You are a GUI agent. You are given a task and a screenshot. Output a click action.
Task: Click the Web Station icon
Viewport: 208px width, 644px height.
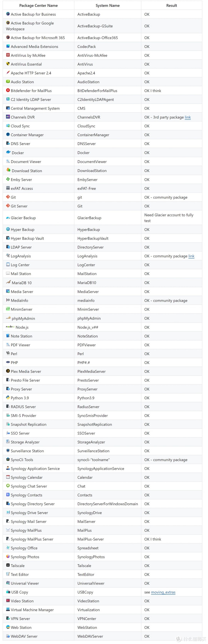[x=8, y=627]
